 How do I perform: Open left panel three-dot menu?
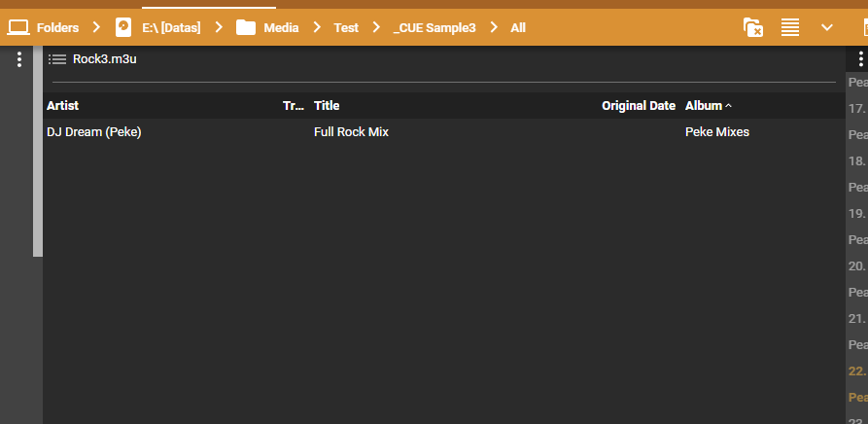19,59
